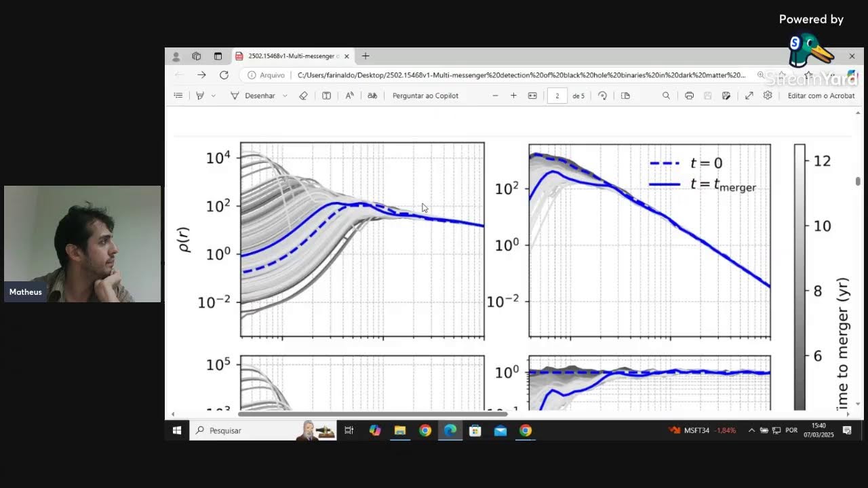This screenshot has height=488, width=868.
Task: Zoom in the PDF with plus button
Action: pyautogui.click(x=513, y=96)
